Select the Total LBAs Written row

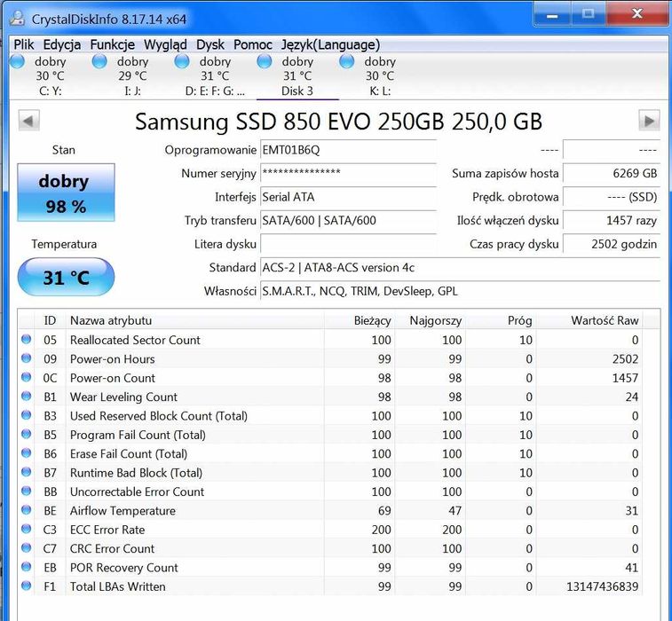[x=330, y=586]
